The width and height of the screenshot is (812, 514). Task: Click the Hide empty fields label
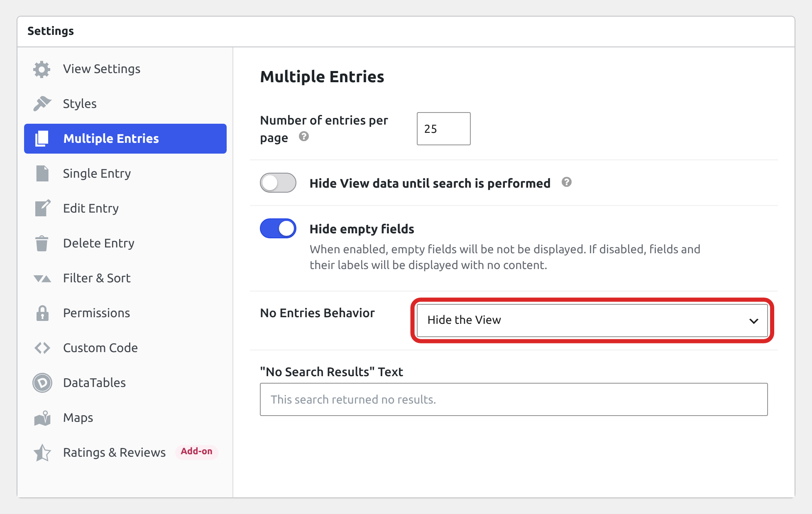tap(362, 229)
